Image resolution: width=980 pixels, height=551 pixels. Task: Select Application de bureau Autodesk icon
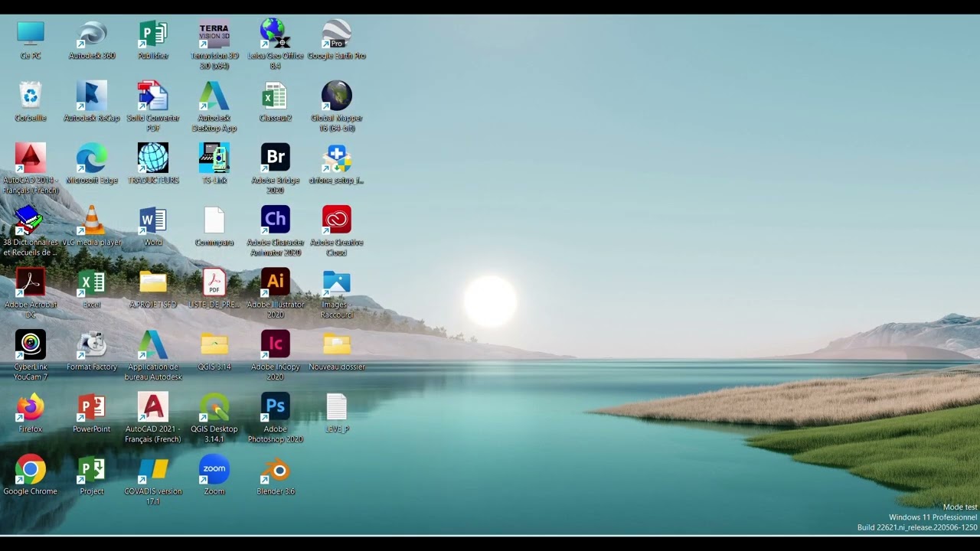click(x=153, y=344)
